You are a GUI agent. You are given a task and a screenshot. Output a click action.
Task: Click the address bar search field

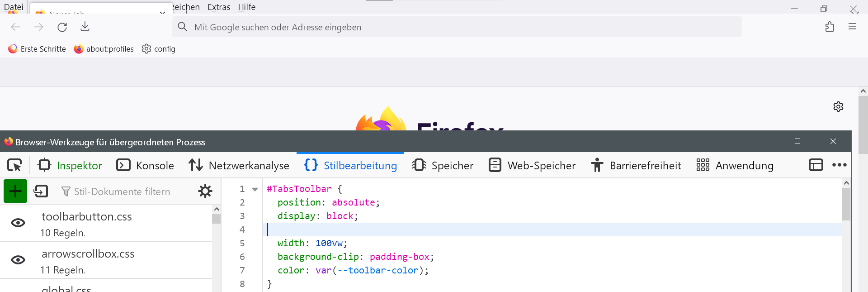point(457,27)
